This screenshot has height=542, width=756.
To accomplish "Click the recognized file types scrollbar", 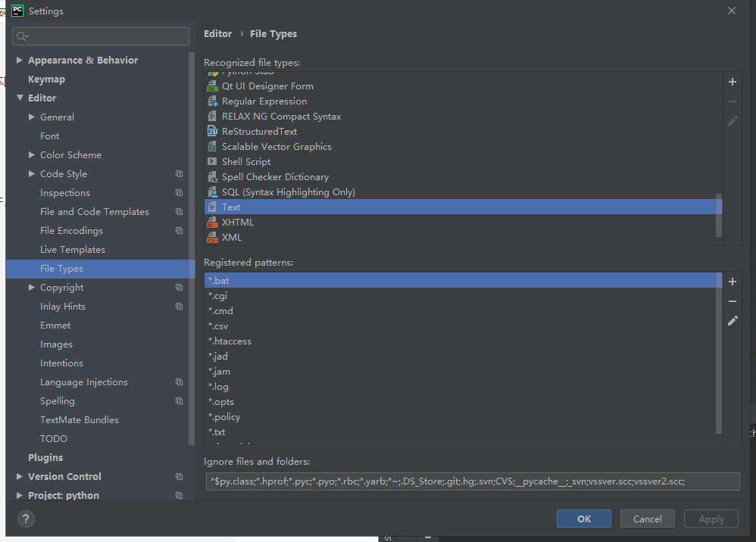I will coord(719,215).
